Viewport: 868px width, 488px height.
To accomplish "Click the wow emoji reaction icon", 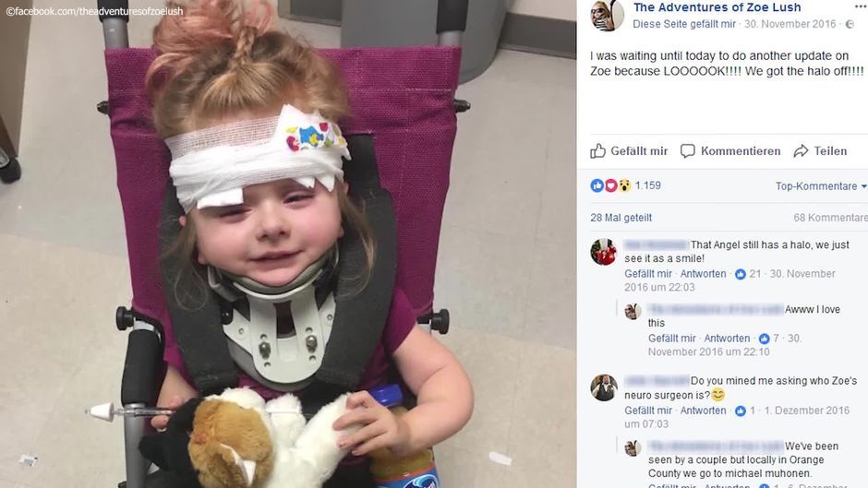I will coord(624,185).
